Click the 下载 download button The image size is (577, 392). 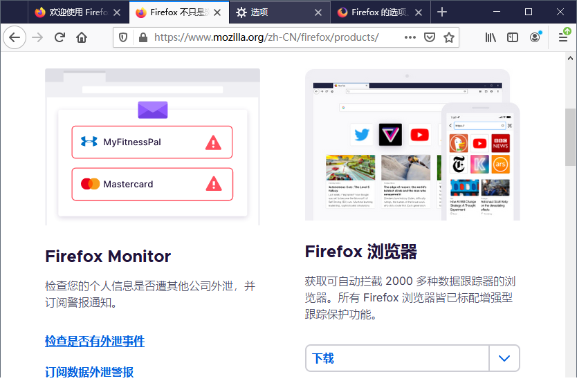point(397,358)
